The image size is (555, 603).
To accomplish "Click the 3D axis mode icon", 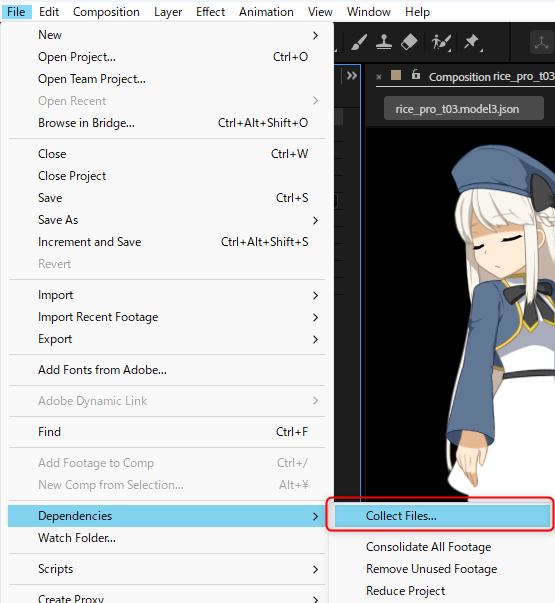I will coord(541,42).
